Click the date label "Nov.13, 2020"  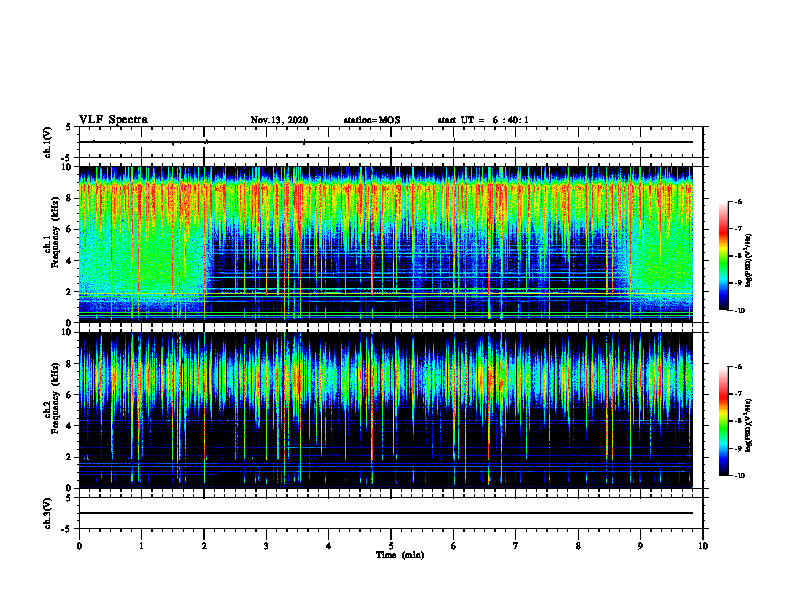click(x=279, y=120)
